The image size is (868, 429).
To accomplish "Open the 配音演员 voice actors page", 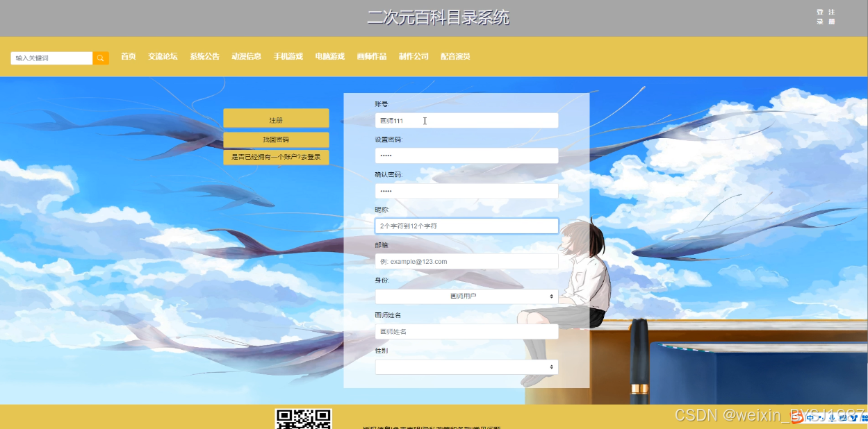I will click(x=455, y=56).
